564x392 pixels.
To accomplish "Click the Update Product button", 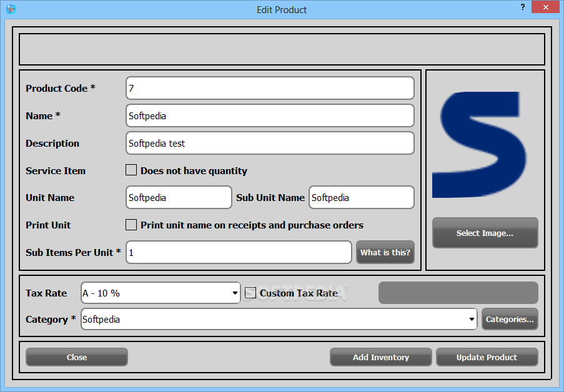I will [x=487, y=357].
